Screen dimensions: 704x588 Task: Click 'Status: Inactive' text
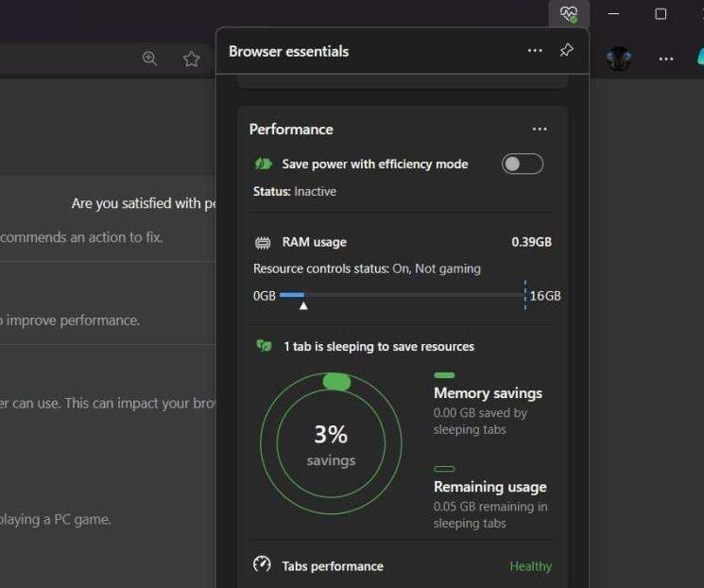[x=295, y=191]
